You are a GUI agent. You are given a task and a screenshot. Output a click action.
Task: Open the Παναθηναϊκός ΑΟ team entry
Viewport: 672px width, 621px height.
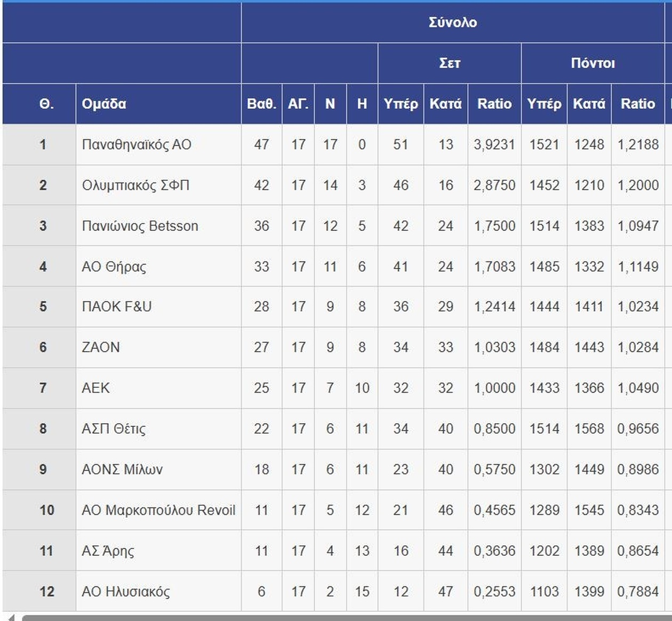click(x=137, y=145)
